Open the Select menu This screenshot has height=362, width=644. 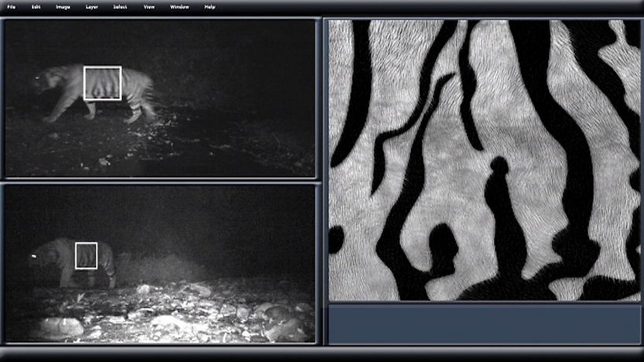(120, 7)
